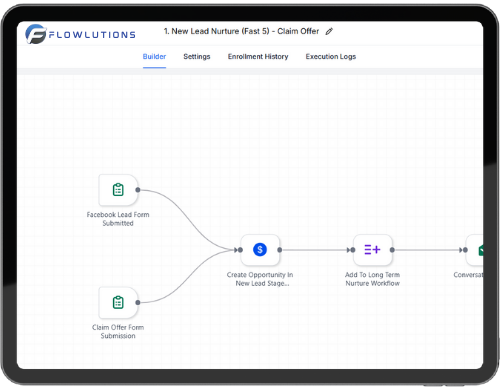Click the Flowlutions logo
Screen dimensions: 500x392
[x=80, y=34]
